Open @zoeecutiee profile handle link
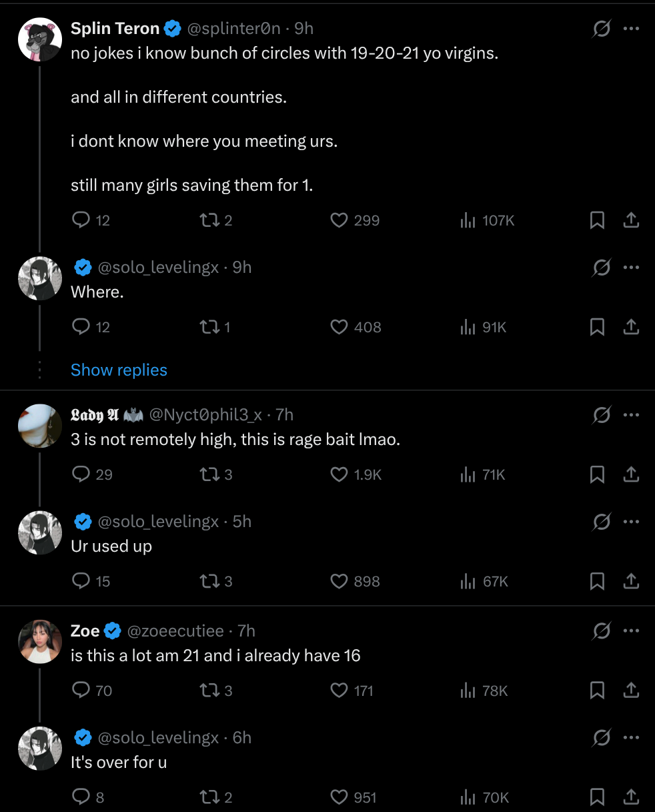The height and width of the screenshot is (812, 655). (175, 631)
